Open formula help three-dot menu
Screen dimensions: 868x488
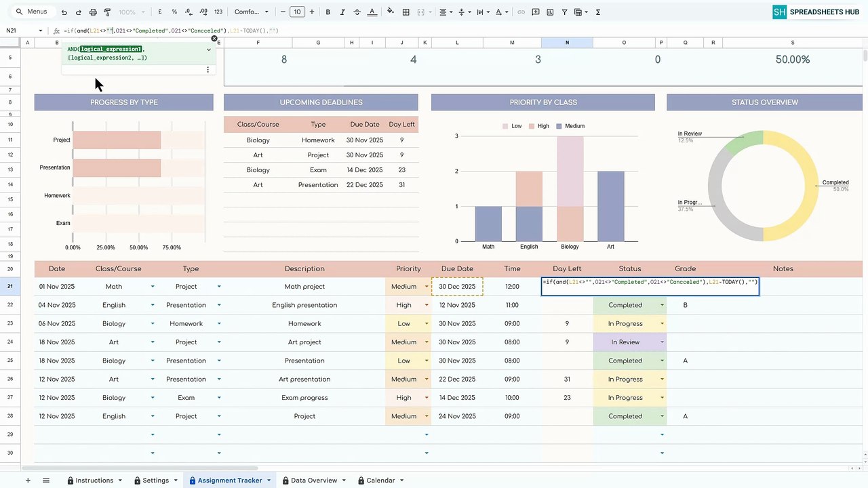click(208, 70)
